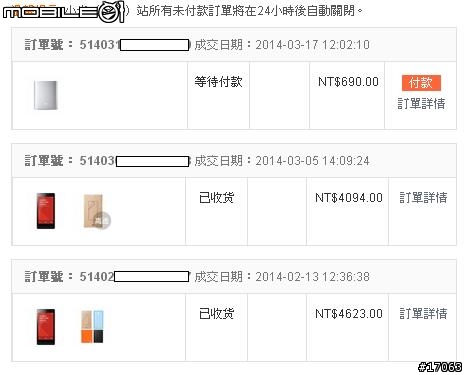Viewport: 466px width, 375px height.
Task: Click the NT$4623.00 price amount
Action: (349, 314)
